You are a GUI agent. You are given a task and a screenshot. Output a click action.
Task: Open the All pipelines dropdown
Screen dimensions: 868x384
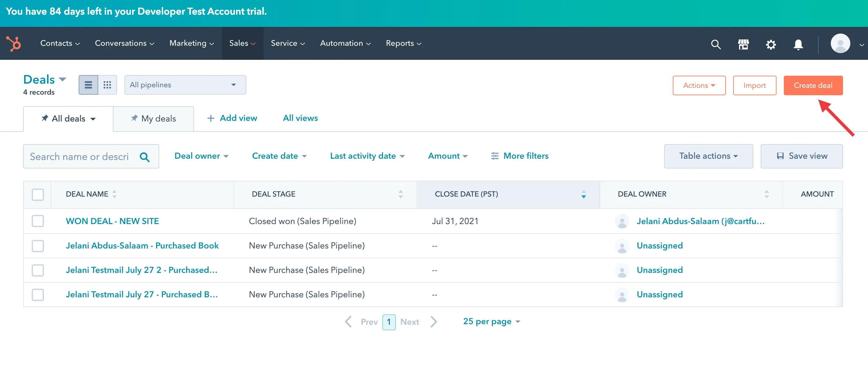tap(185, 85)
